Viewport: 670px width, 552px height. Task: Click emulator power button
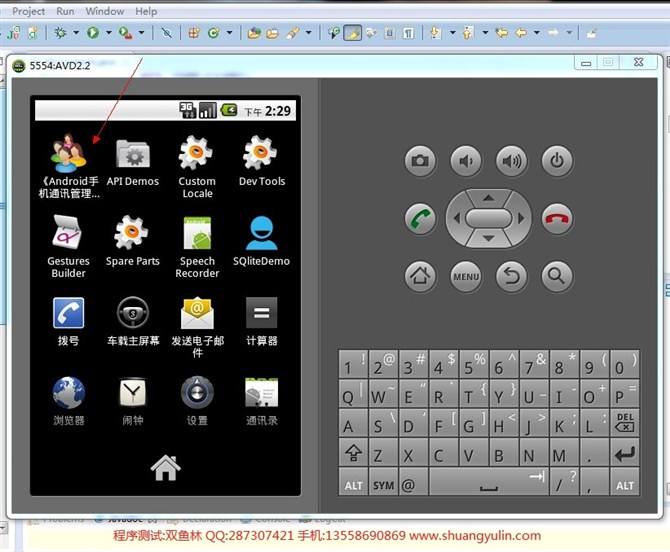[x=557, y=161]
